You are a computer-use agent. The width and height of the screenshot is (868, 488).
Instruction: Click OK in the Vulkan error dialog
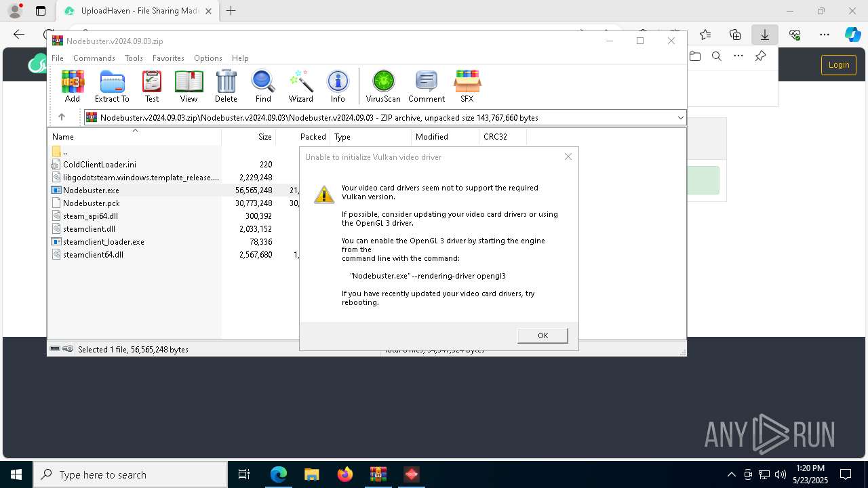click(542, 335)
